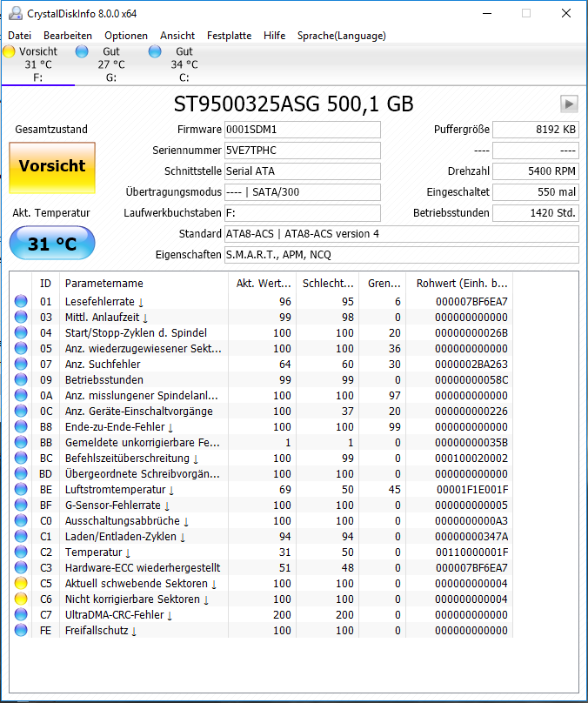Open the Sprache(Language) menu
This screenshot has height=703, width=588.
(x=342, y=36)
